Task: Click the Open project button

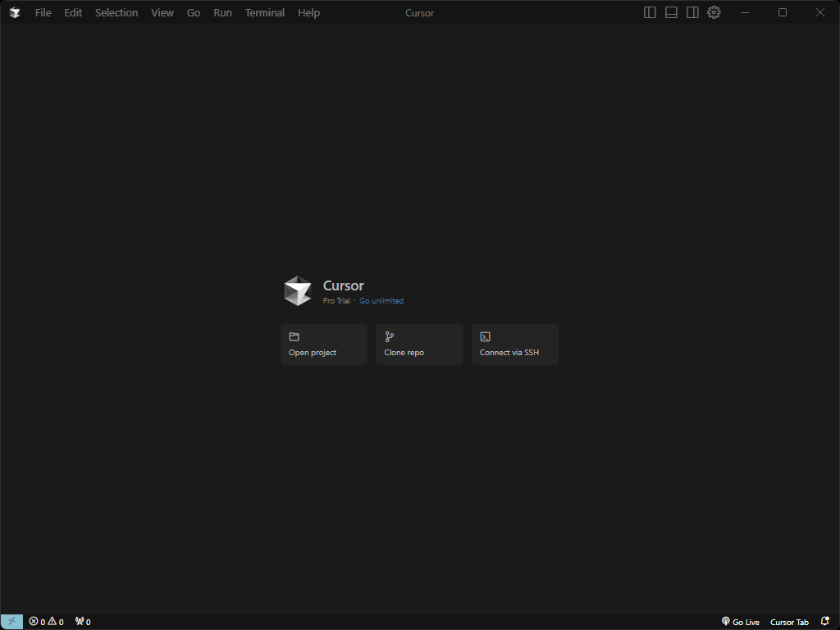Action: coord(324,345)
